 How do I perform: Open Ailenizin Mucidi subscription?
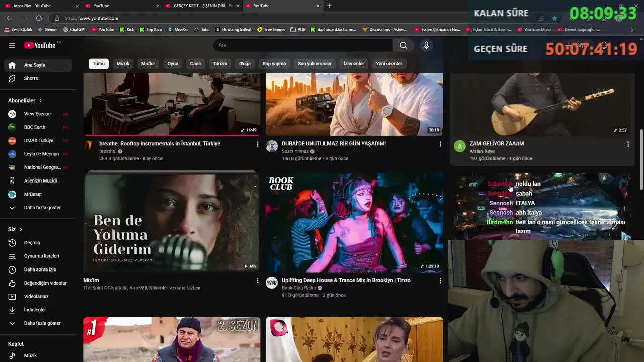(x=38, y=180)
